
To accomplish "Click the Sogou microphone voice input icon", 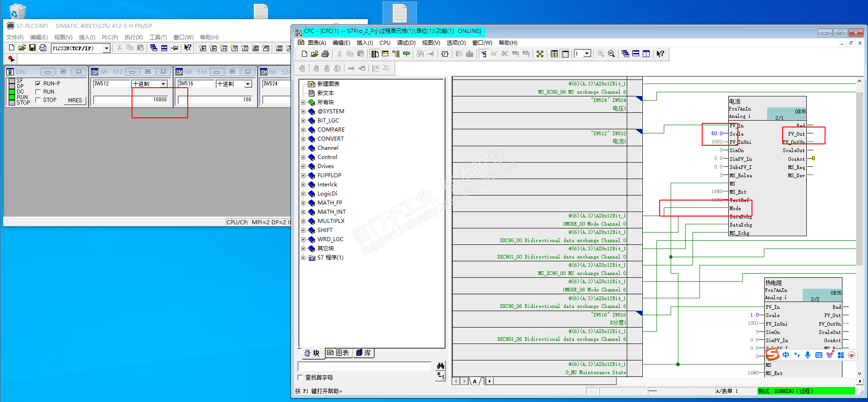I will tap(808, 355).
